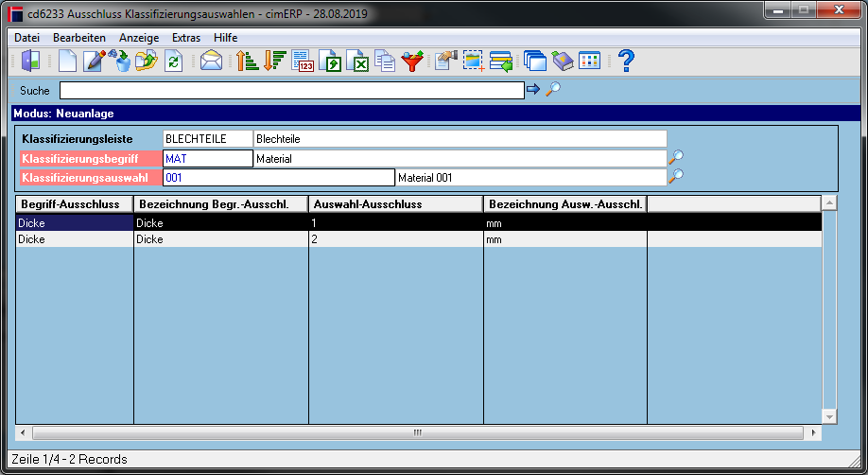Click the open envelope mail icon
Image resolution: width=868 pixels, height=475 pixels.
coord(211,61)
